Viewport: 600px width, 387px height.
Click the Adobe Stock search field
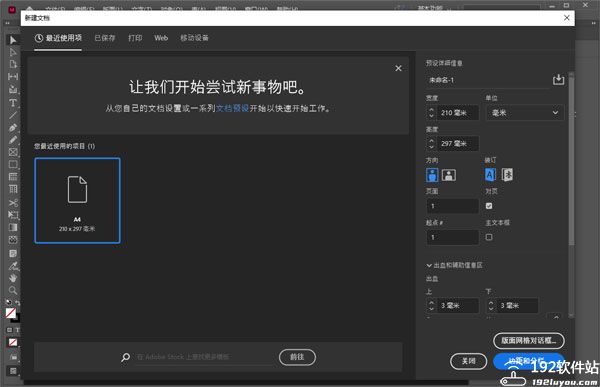click(205, 357)
